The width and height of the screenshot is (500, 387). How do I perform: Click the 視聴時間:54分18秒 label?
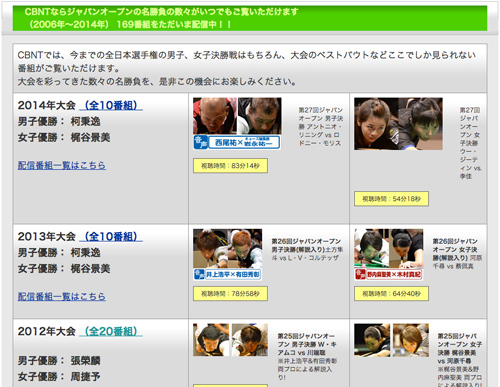point(391,199)
